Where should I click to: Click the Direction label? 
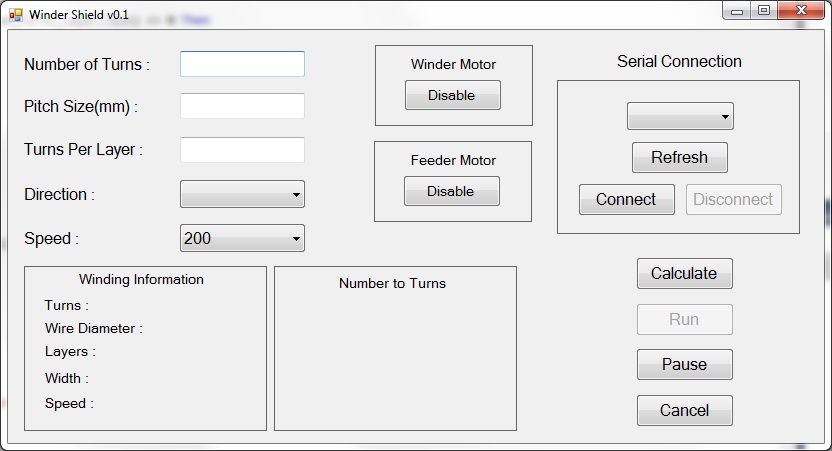[59, 194]
